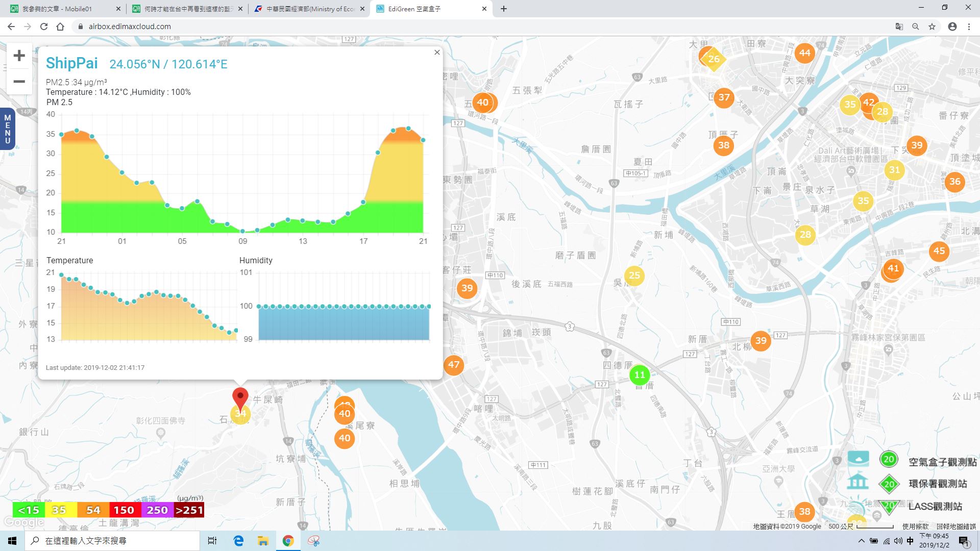Click the yellow 35 scale swatch
The image size is (980, 551).
pos(61,510)
